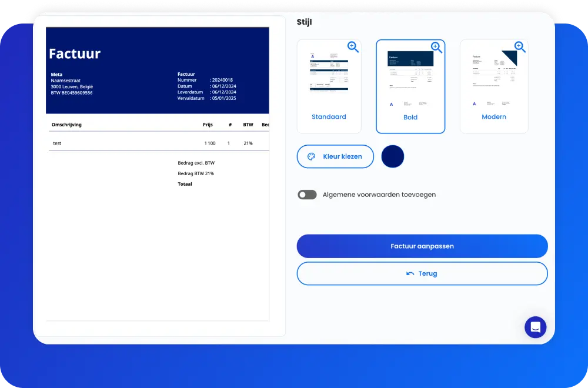Click the Standaard style label

329,116
